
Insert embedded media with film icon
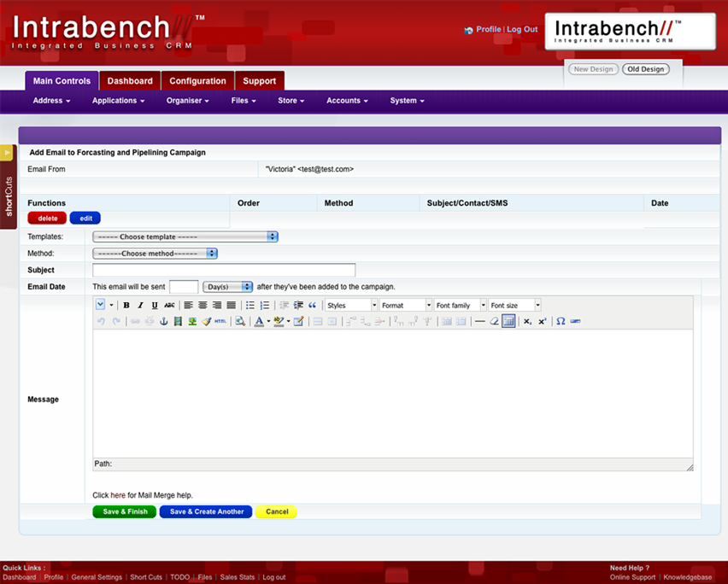pos(178,321)
